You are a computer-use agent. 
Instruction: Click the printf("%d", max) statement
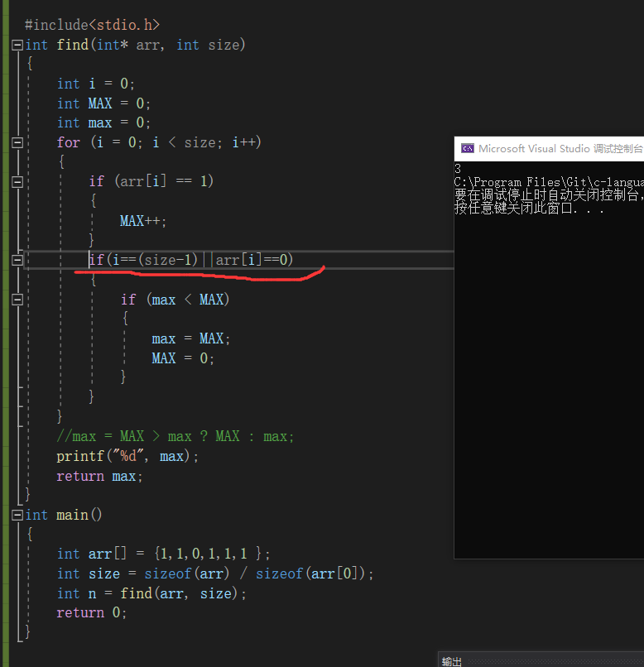(x=127, y=456)
